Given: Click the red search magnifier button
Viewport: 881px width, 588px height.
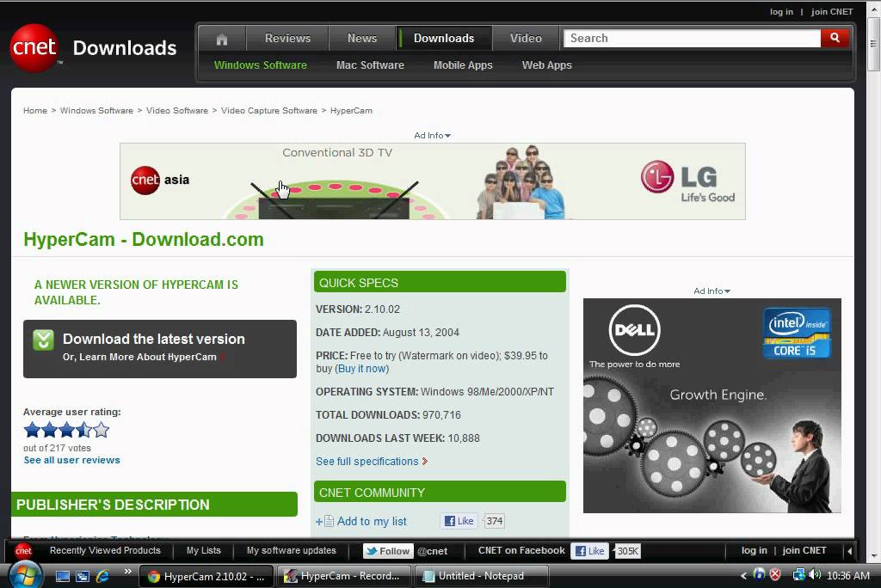Looking at the screenshot, I should coord(835,38).
